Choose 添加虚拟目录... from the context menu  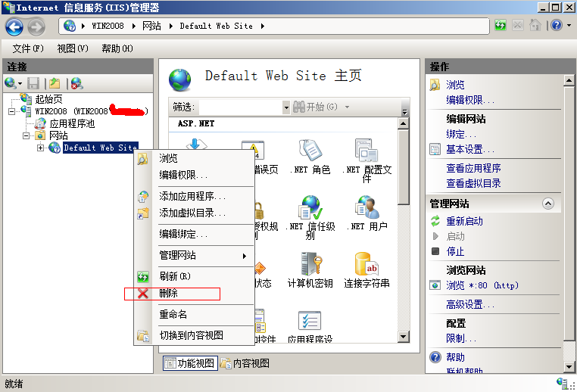pos(192,213)
